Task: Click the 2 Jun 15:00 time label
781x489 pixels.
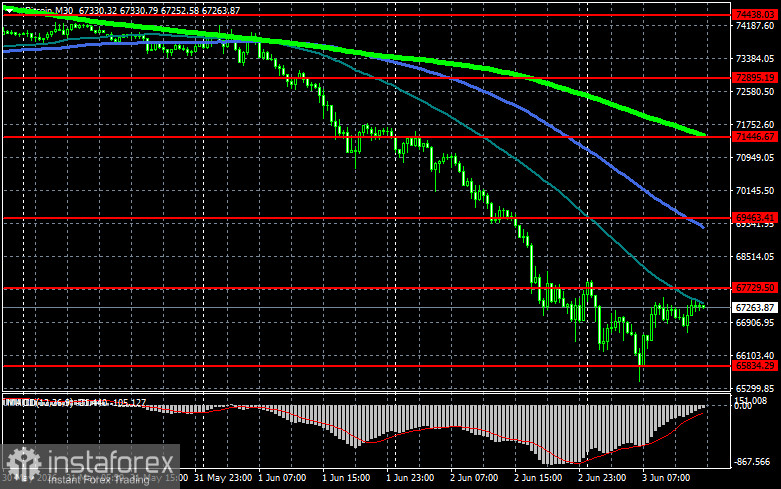Action: pos(538,478)
